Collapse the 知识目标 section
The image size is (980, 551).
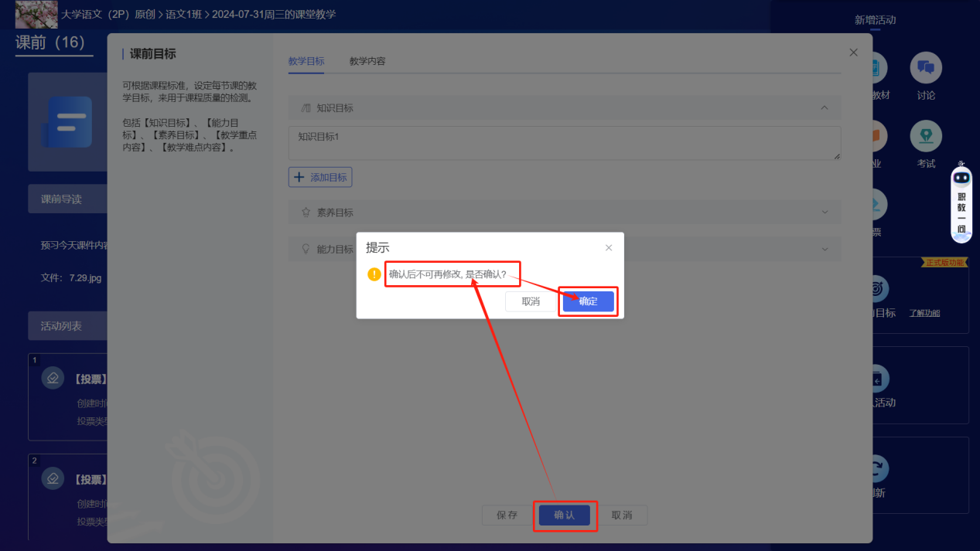[825, 108]
